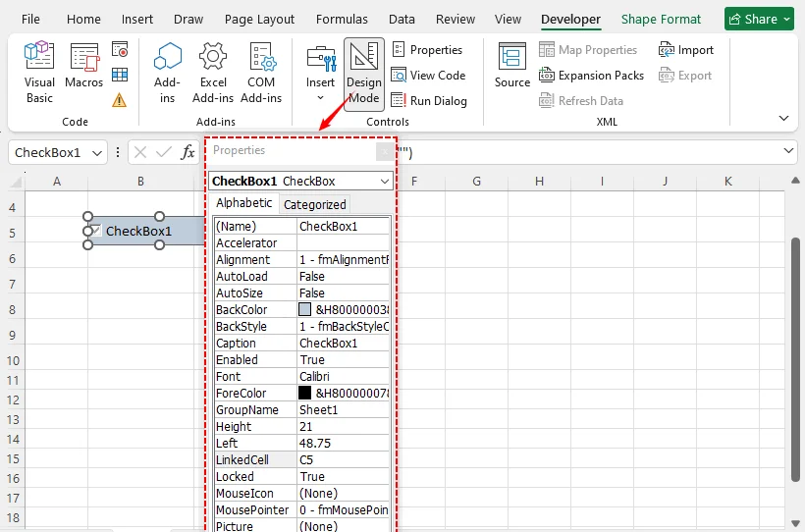Screen dimensions: 805x532
Task: Tick the CheckBox1 checkbox on sheet
Action: click(x=96, y=230)
